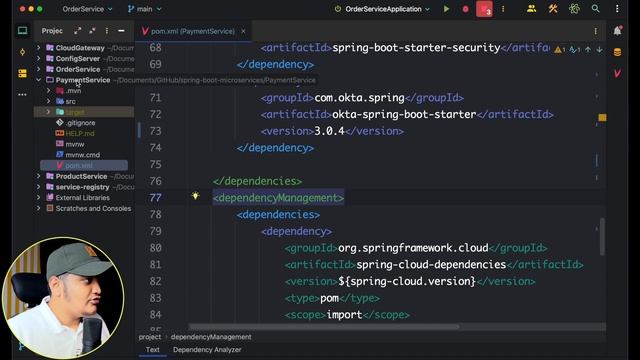Expand the target folder
The width and height of the screenshot is (640, 360).
coord(49,111)
